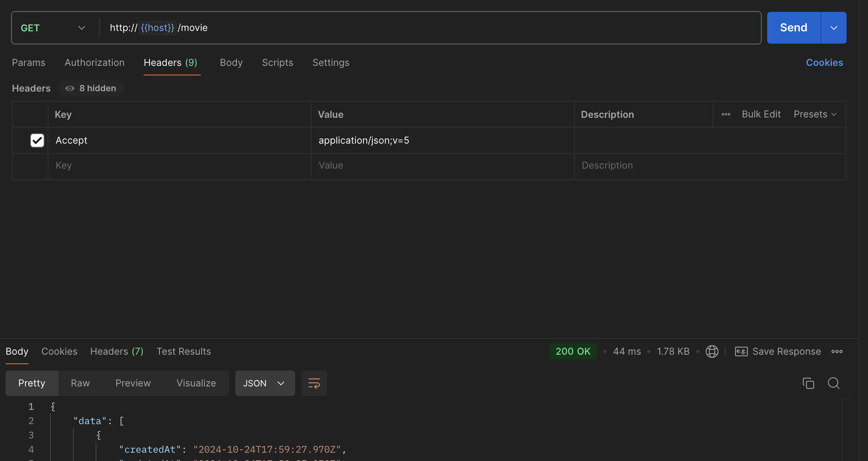The image size is (868, 461).
Task: Click the Save Response example icon
Action: click(741, 352)
